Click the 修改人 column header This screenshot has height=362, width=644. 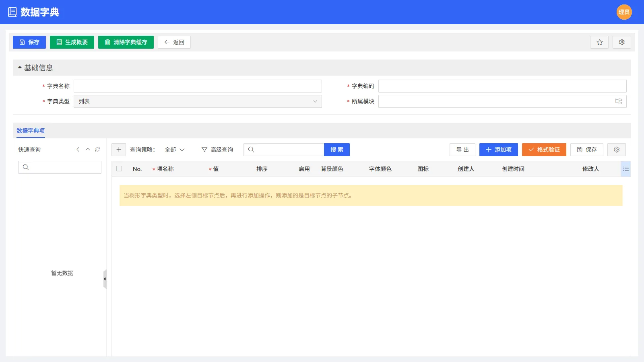pyautogui.click(x=591, y=169)
